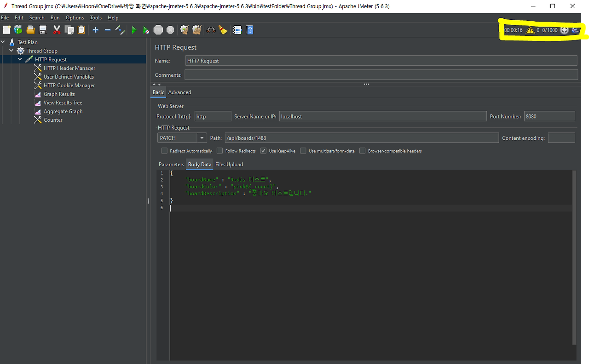
Task: Select HTTP Header Manager in tree
Action: click(x=69, y=68)
